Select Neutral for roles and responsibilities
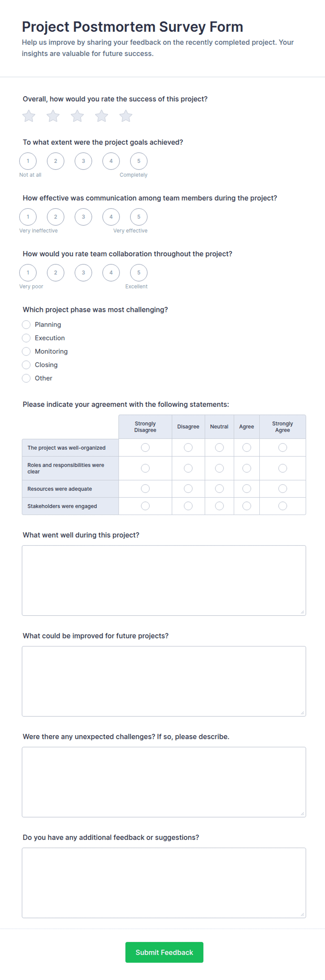 [219, 468]
